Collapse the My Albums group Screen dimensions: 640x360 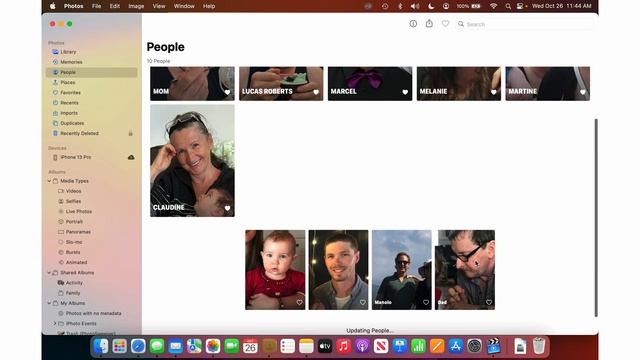tap(49, 303)
